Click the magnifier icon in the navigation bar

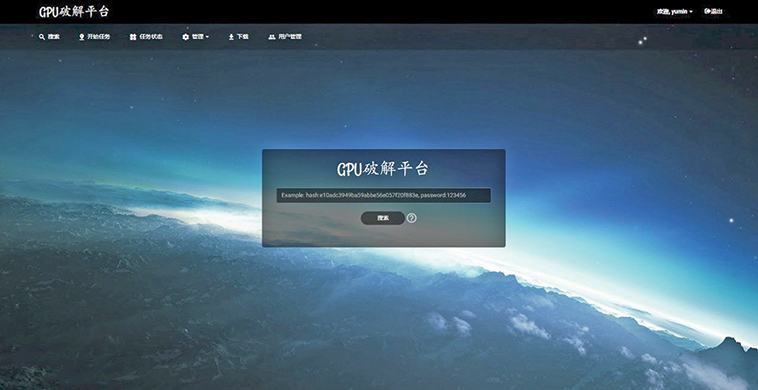(42, 37)
